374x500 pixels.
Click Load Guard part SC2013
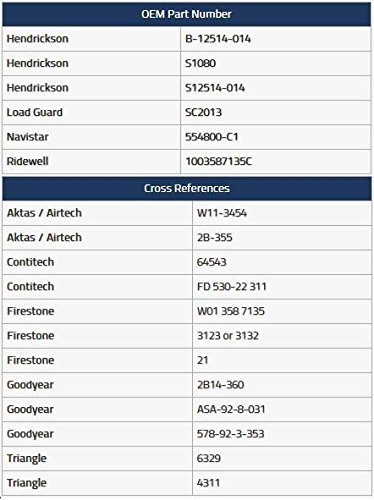click(203, 112)
